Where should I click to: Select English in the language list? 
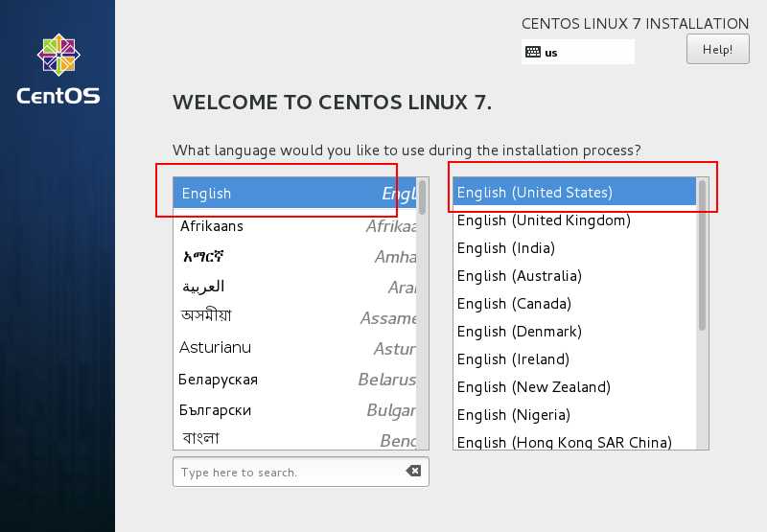click(295, 193)
